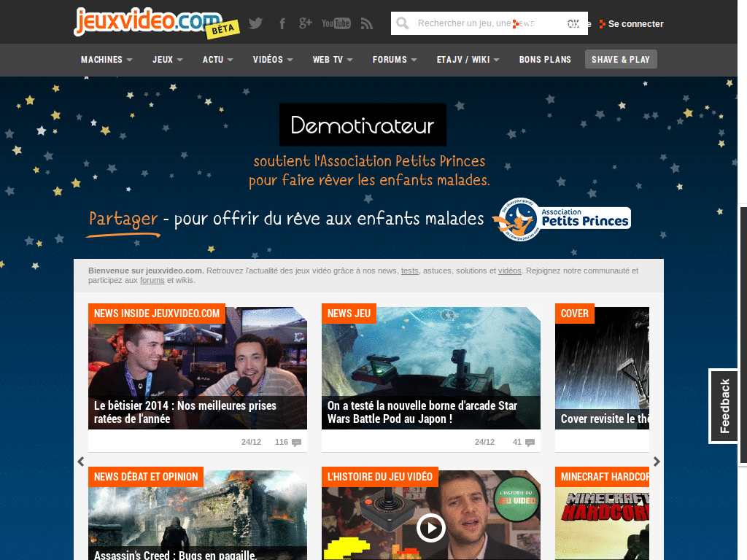Click the NEWS DÉBAT ET OPINION label

(146, 477)
